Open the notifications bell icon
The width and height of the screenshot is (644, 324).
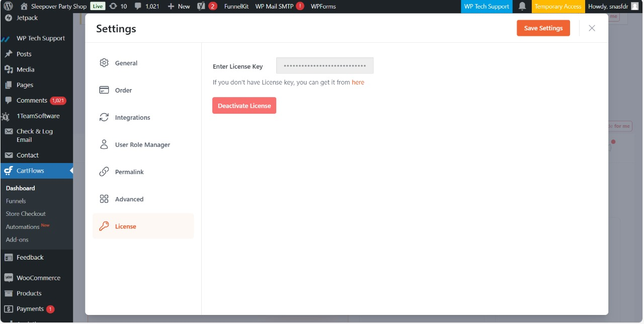click(x=522, y=7)
